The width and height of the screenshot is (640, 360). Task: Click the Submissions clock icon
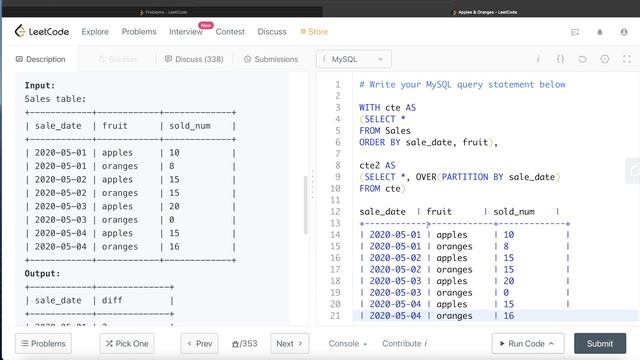pyautogui.click(x=247, y=59)
